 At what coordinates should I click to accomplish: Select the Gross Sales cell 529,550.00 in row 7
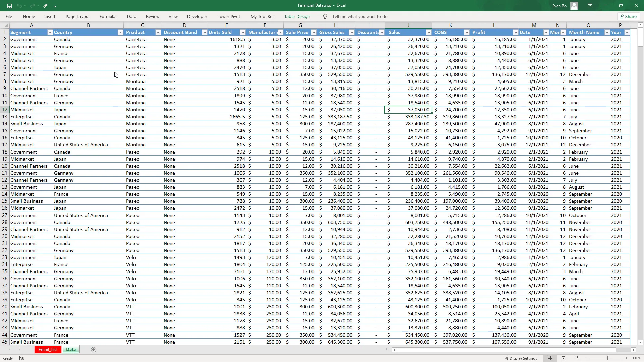[x=336, y=74]
